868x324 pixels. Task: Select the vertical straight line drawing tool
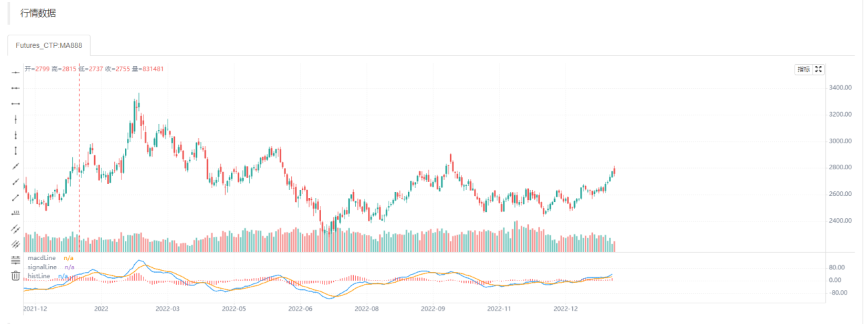15,119
